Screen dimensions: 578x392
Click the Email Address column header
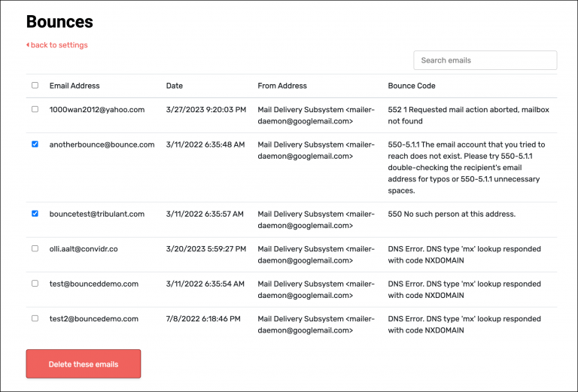[75, 86]
